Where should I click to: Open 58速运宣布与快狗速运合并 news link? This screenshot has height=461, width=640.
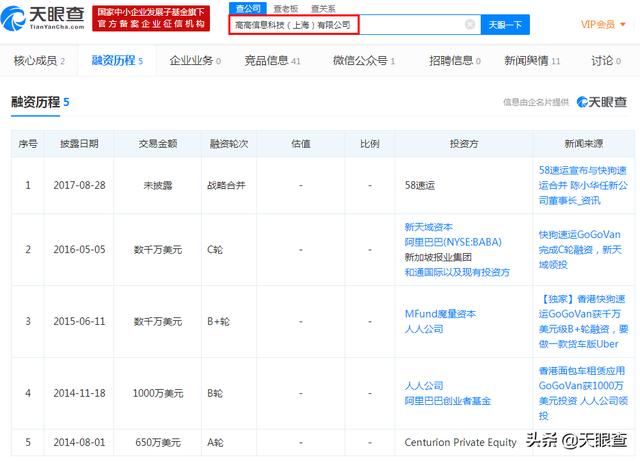coord(583,185)
